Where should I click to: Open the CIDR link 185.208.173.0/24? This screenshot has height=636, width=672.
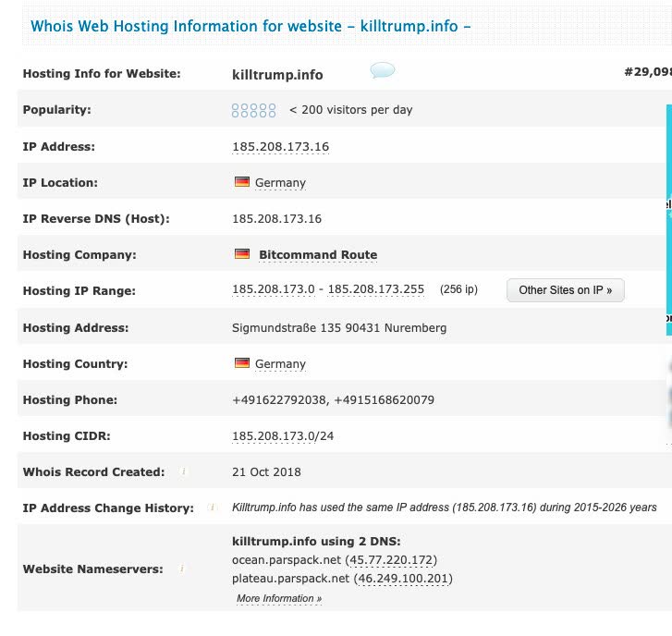tap(283, 435)
